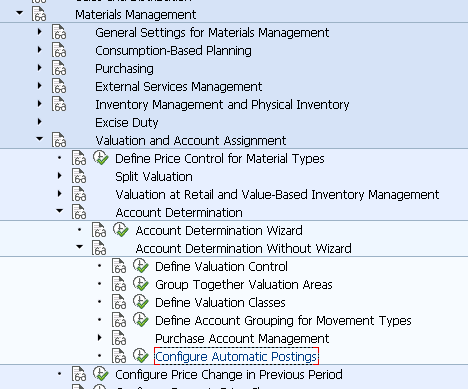This screenshot has width=468, height=389.
Task: Collapse the Account Determination Without Wizard node
Action: click(80, 247)
